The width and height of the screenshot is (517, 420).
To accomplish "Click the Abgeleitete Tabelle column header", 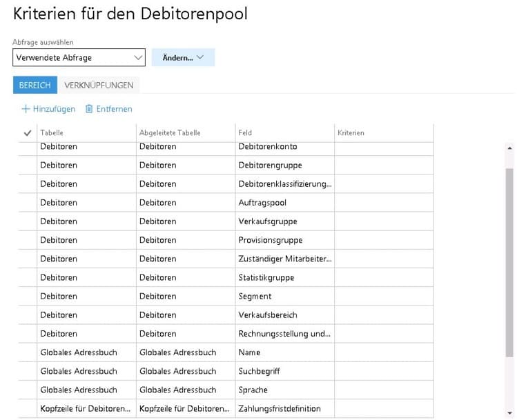I will click(170, 133).
